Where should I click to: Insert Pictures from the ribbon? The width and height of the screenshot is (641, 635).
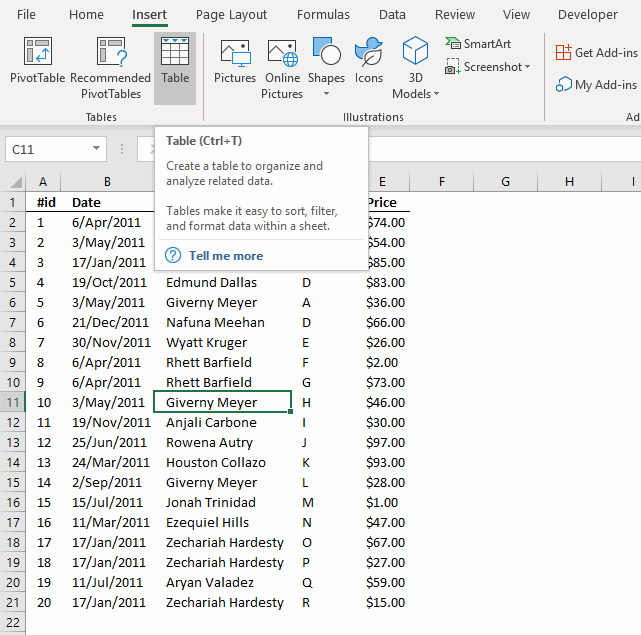point(235,60)
